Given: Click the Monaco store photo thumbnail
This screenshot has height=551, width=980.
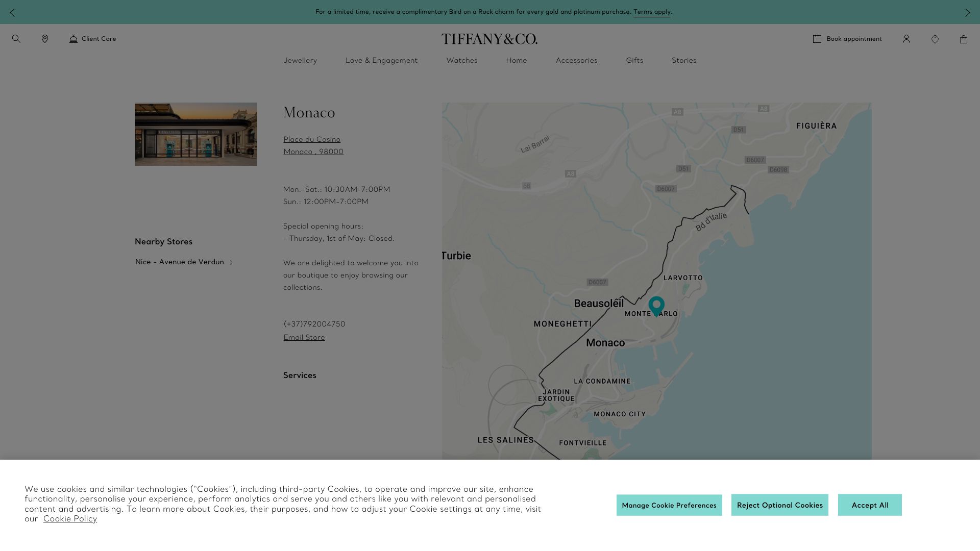Looking at the screenshot, I should pyautogui.click(x=196, y=134).
